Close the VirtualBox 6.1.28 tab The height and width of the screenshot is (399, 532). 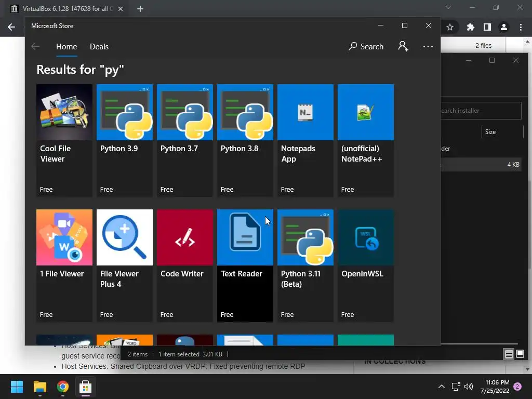(121, 9)
